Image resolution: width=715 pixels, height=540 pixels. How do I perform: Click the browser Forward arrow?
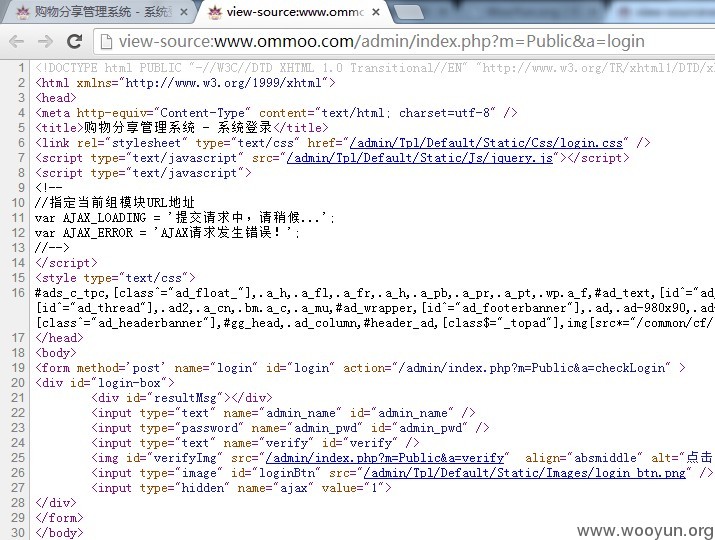[x=45, y=42]
